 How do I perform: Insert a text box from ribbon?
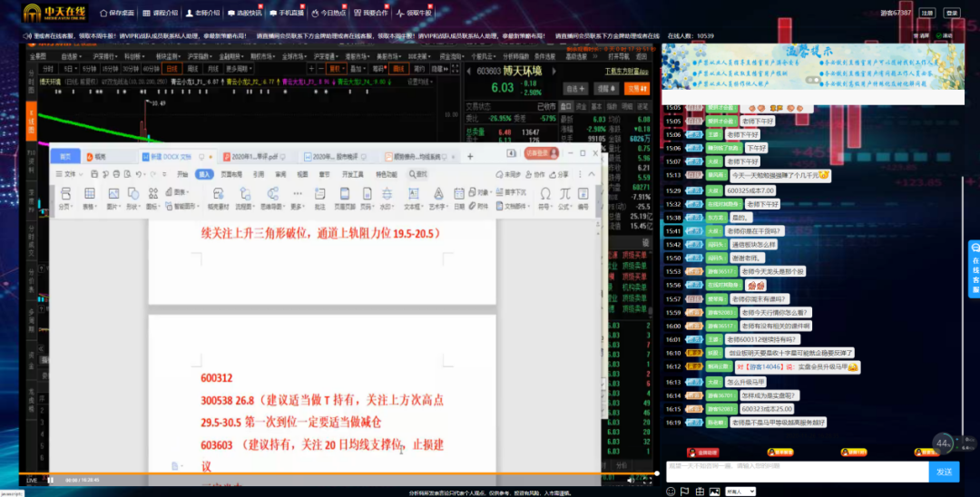(412, 196)
